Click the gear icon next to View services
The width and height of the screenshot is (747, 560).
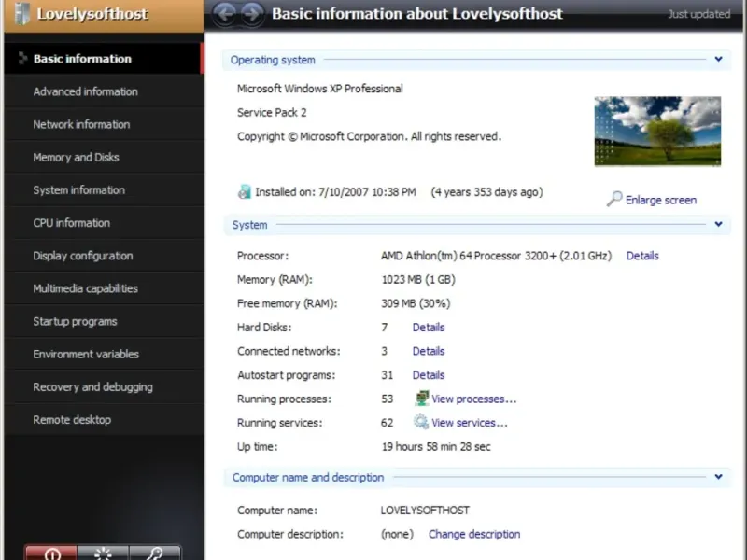pyautogui.click(x=421, y=422)
